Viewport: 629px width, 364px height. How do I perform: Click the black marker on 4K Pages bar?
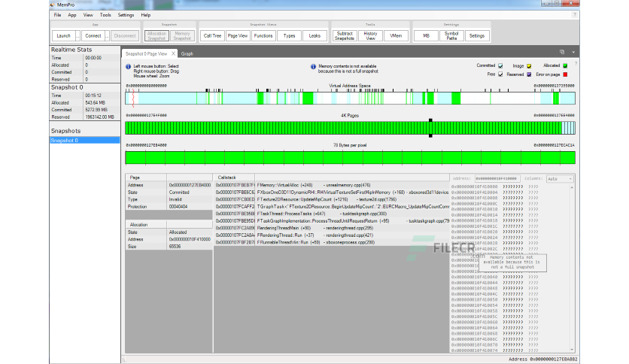tap(430, 128)
